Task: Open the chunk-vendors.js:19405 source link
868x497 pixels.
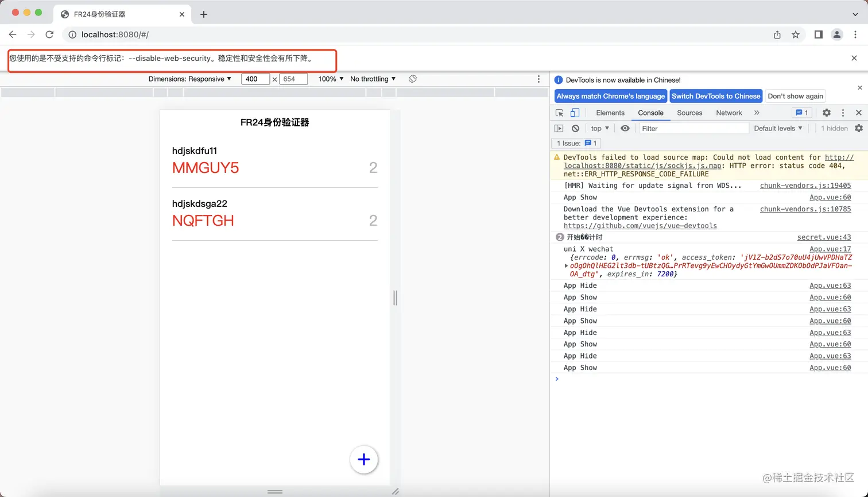Action: tap(805, 186)
